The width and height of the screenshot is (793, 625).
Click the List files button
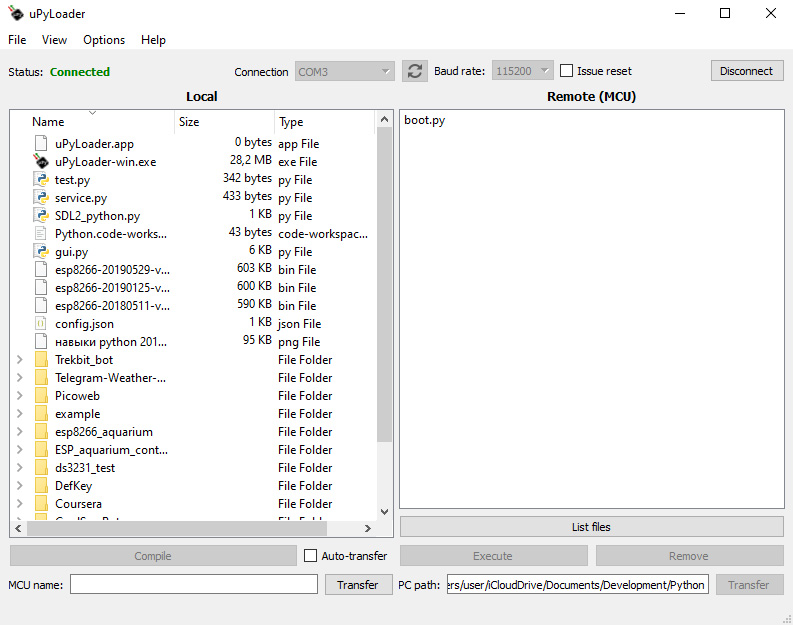[x=591, y=527]
